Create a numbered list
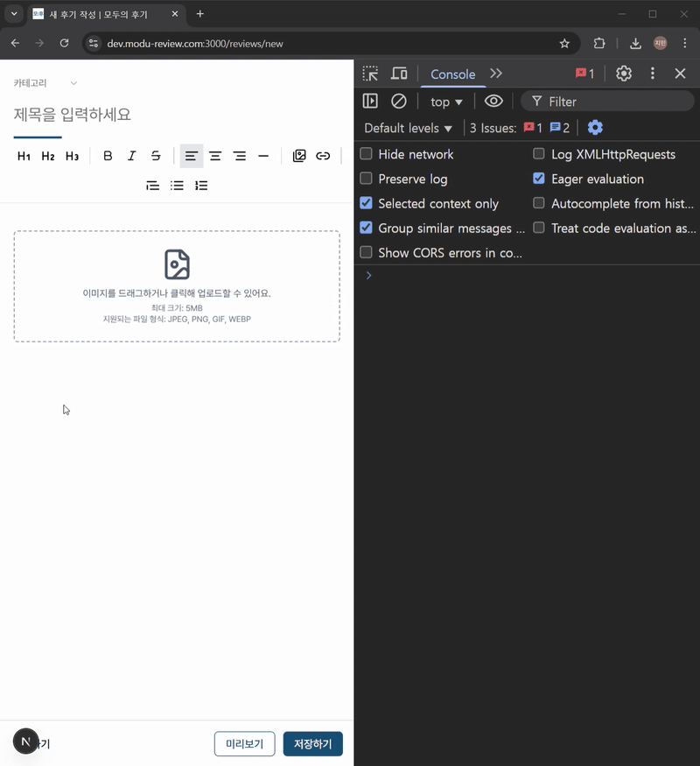700x766 pixels. (201, 186)
